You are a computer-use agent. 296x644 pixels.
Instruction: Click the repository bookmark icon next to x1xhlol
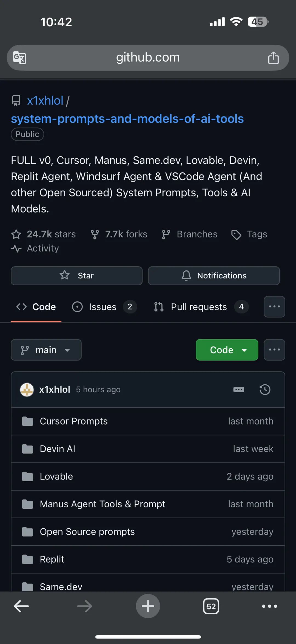[16, 100]
